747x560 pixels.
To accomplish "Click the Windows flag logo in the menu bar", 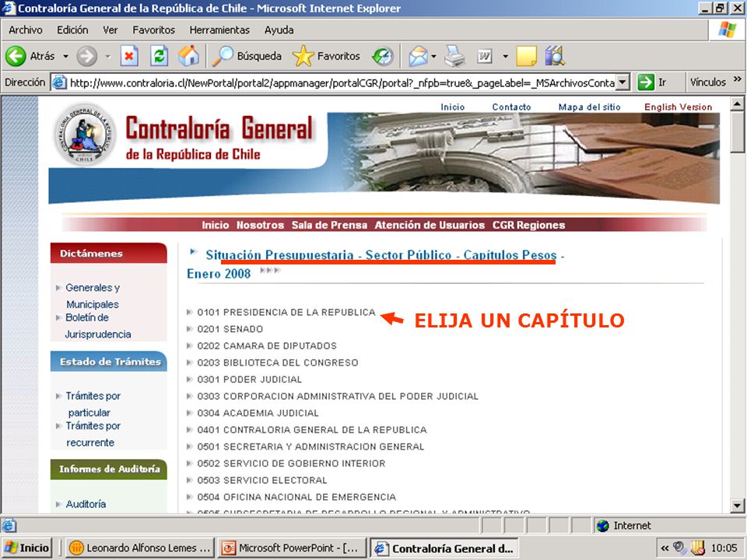I will [727, 30].
